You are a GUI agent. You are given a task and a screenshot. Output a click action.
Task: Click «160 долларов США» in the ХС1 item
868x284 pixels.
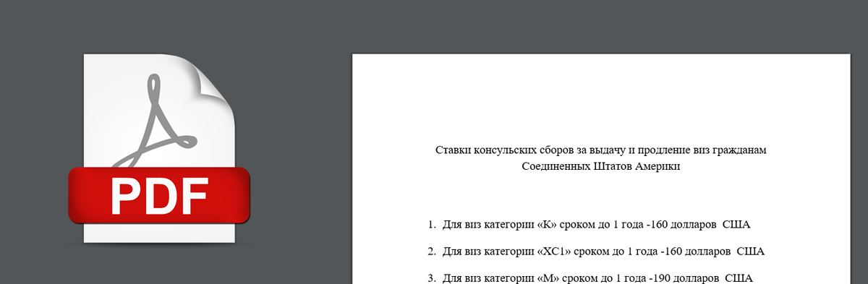[713, 251]
